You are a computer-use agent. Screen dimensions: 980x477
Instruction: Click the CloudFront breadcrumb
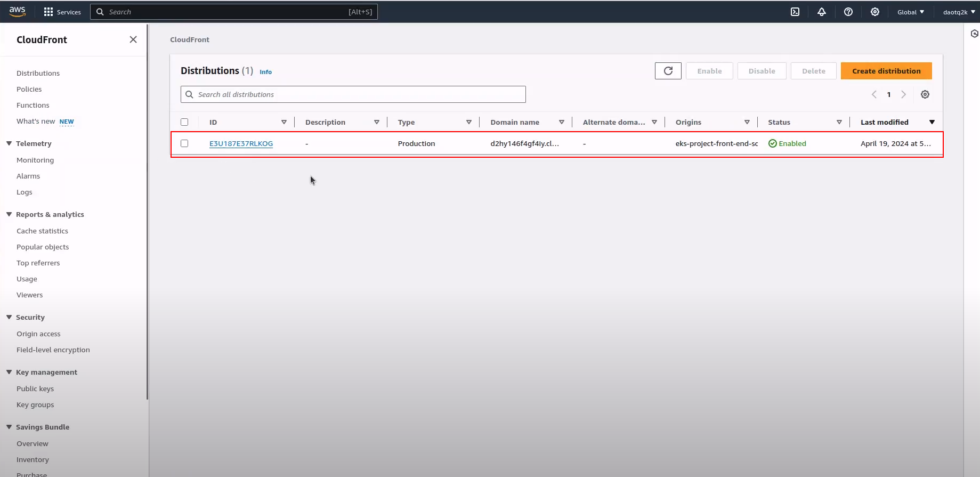pyautogui.click(x=190, y=39)
